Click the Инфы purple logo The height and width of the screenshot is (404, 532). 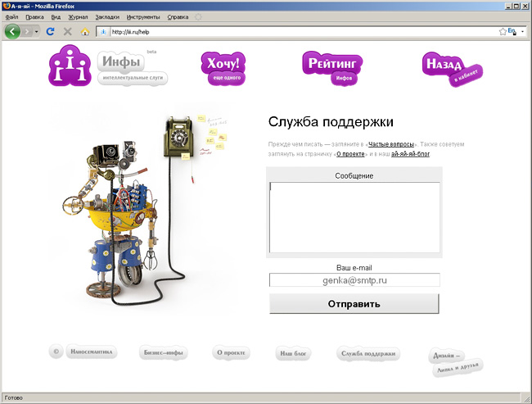click(70, 67)
